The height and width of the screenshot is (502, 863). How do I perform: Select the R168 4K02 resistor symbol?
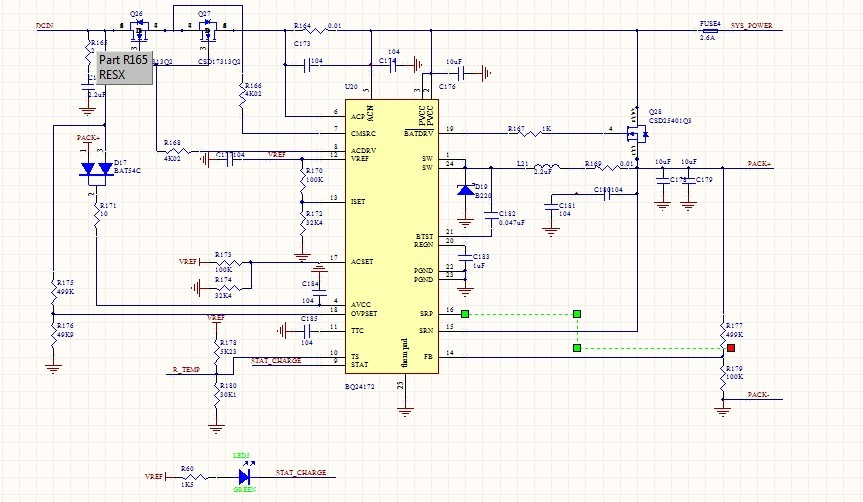point(178,151)
